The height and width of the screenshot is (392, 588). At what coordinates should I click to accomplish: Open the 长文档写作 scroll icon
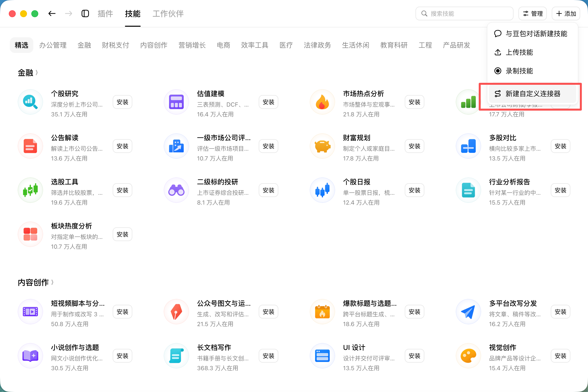[x=176, y=356]
